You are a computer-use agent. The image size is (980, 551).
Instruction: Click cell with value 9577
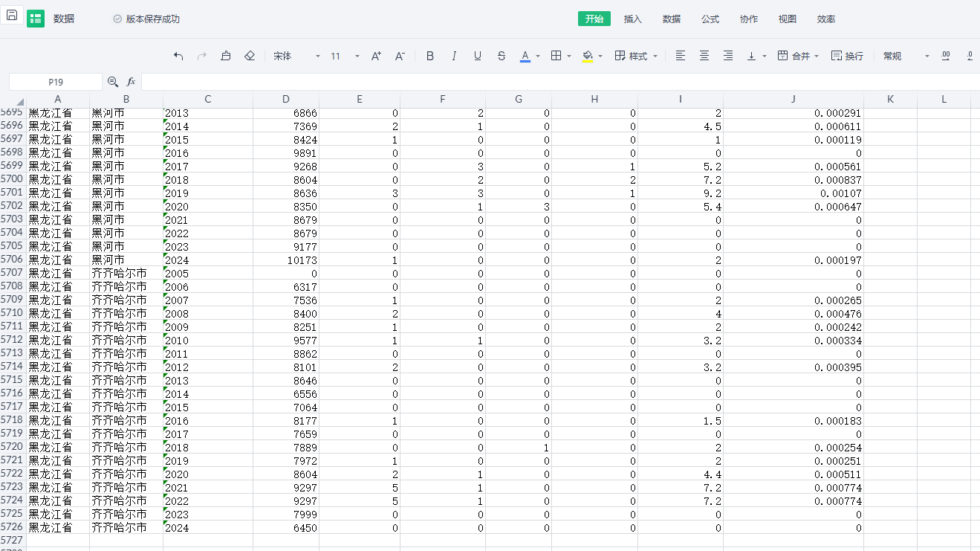pyautogui.click(x=286, y=341)
